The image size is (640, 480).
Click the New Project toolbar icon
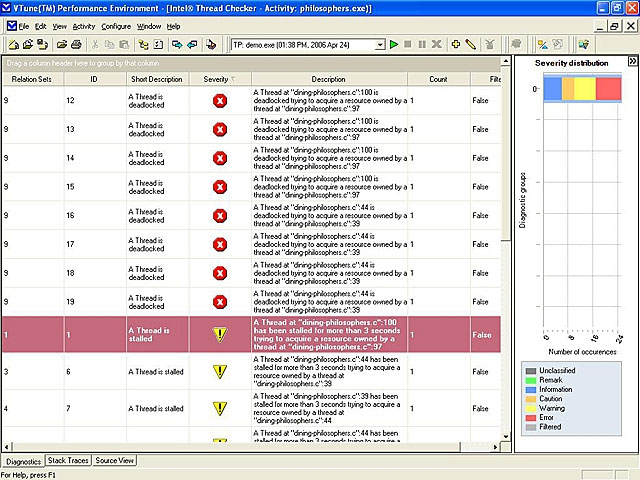pos(13,44)
